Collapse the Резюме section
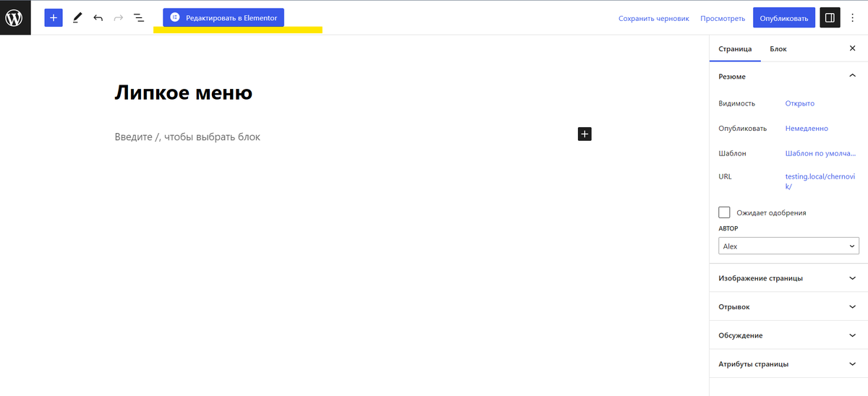 [x=788, y=76]
